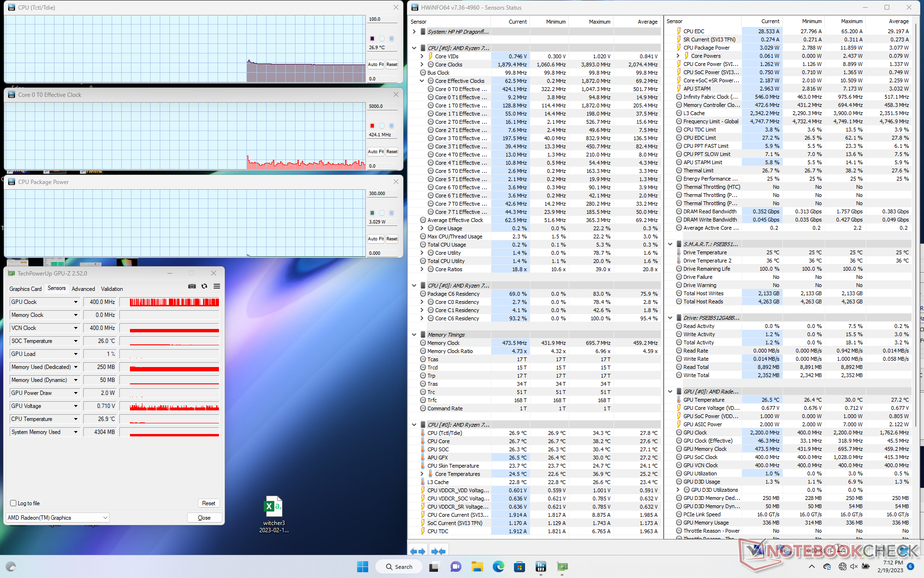Expand Core VIDs row
Viewport: 924px width, 578px height.
(x=422, y=56)
